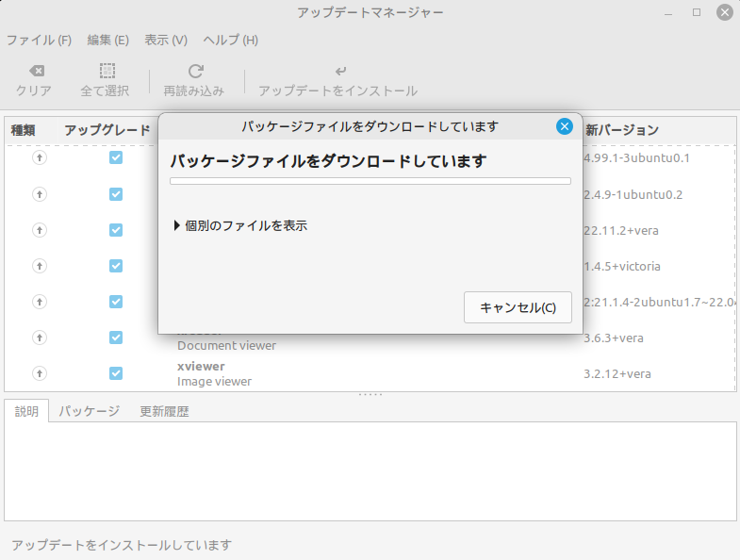Click the upgrade type arrow icon for 2:21.1.4-2ubuntu1.7

click(40, 302)
